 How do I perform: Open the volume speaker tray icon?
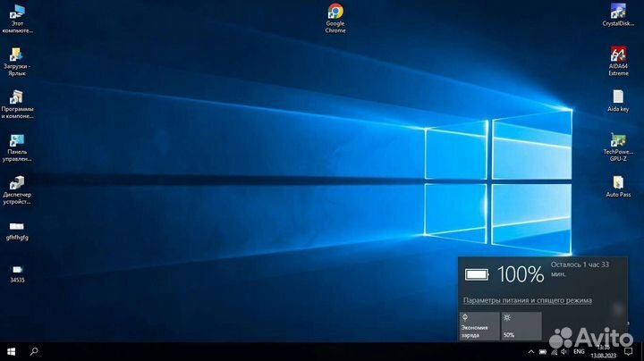[564, 352]
